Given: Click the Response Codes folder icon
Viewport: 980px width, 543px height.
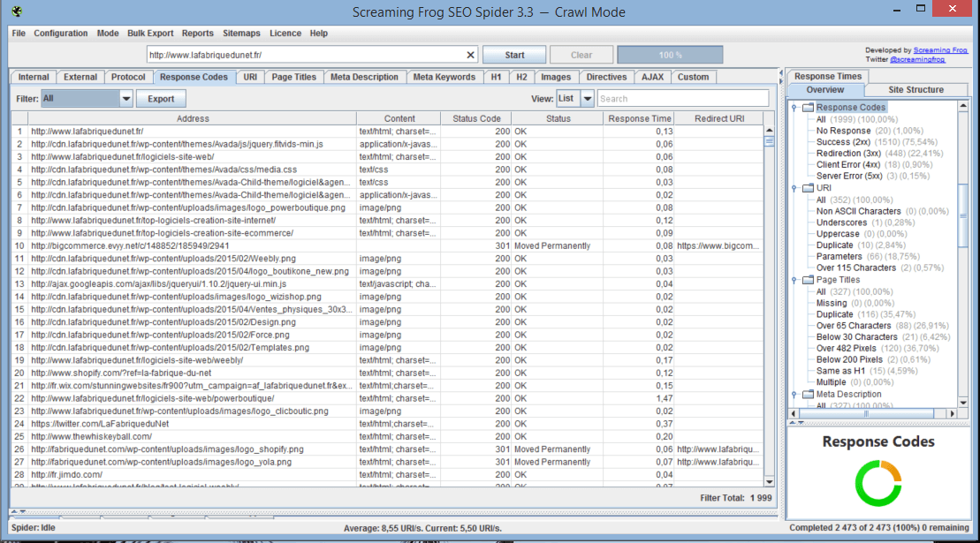Looking at the screenshot, I should pyautogui.click(x=808, y=108).
